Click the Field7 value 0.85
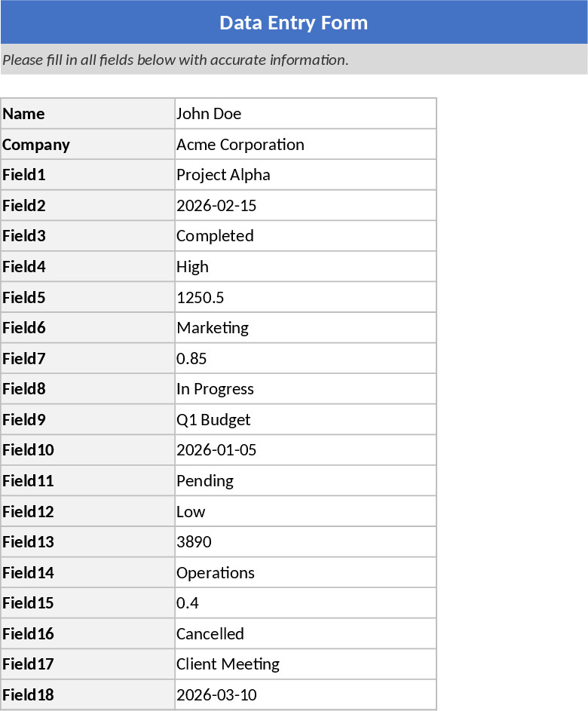Screen dimensions: 588x711 pyautogui.click(x=305, y=359)
